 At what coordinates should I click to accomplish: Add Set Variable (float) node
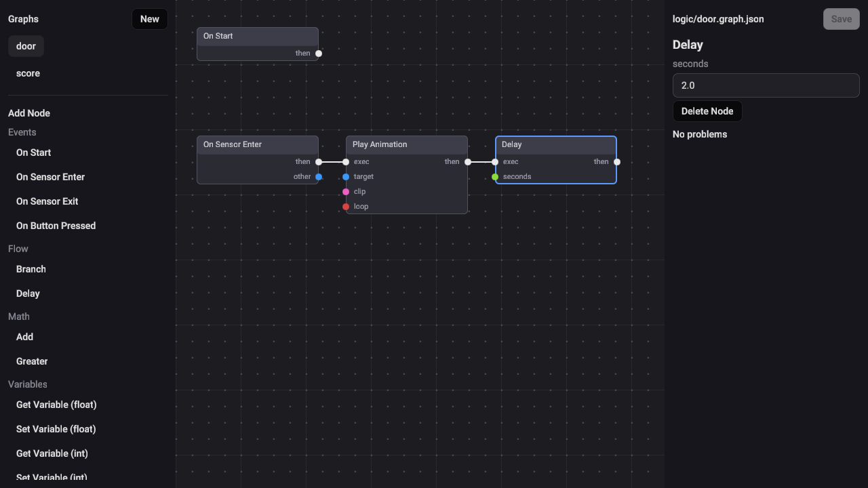pyautogui.click(x=56, y=429)
